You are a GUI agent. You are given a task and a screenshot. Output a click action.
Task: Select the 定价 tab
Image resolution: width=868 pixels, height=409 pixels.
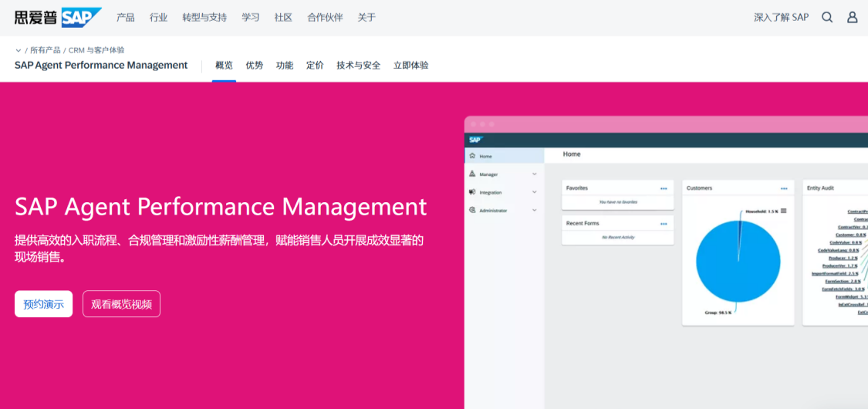coord(315,66)
